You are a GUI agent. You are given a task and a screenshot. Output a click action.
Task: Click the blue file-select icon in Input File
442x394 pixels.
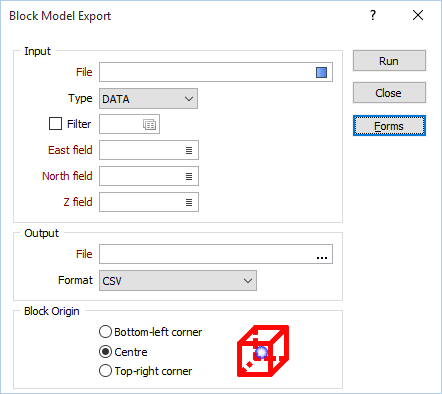pyautogui.click(x=321, y=72)
